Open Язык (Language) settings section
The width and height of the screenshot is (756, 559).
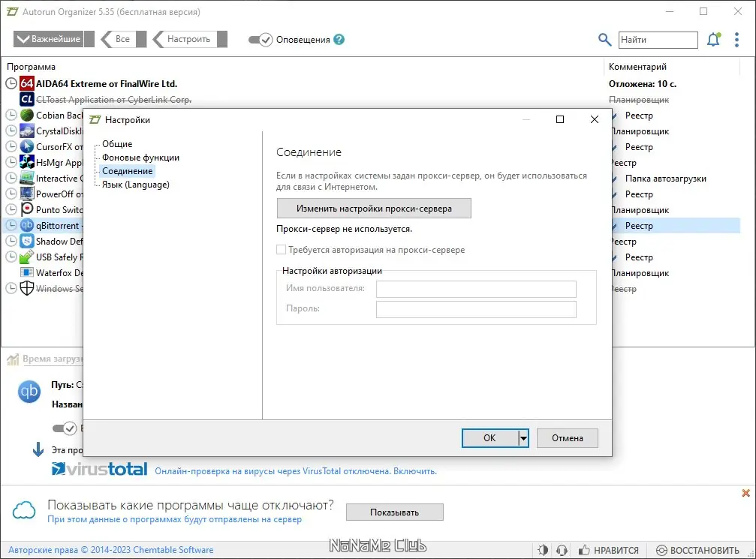coord(135,184)
